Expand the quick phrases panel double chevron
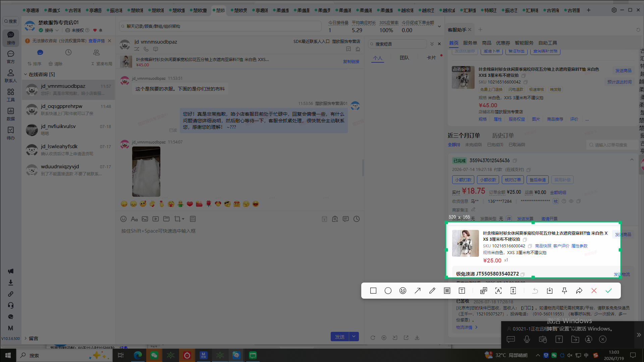Viewport: 644px width, 362px height. (x=432, y=44)
